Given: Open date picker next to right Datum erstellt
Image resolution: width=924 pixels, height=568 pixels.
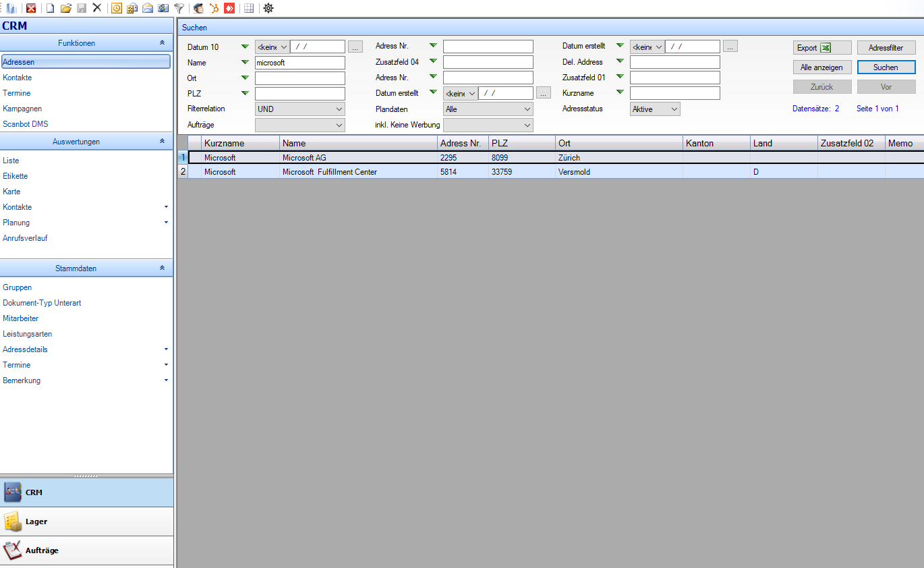Looking at the screenshot, I should (x=730, y=47).
